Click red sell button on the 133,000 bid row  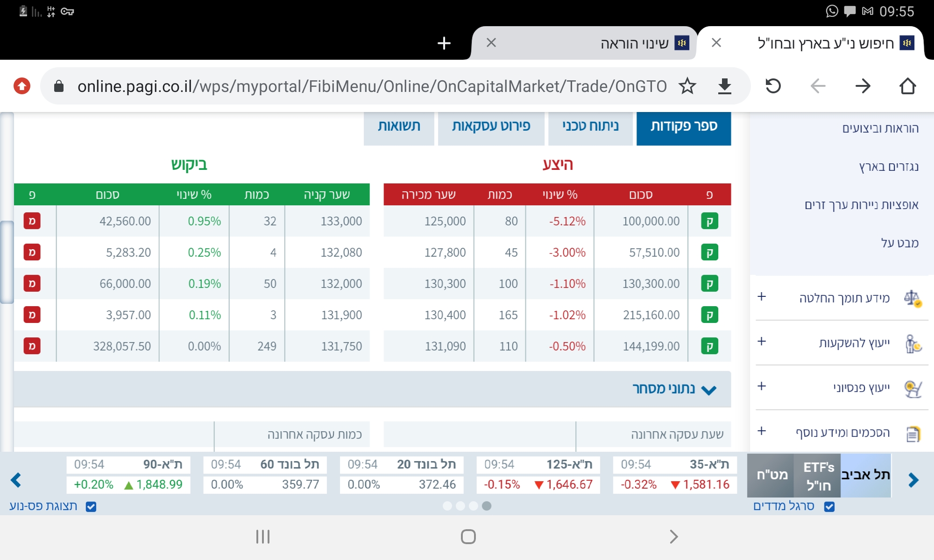[32, 221]
